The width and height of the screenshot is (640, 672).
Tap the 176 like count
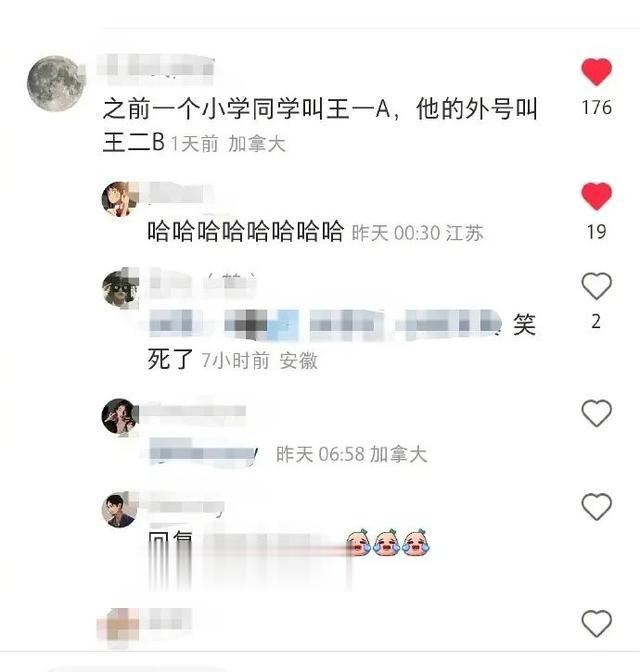[x=596, y=108]
